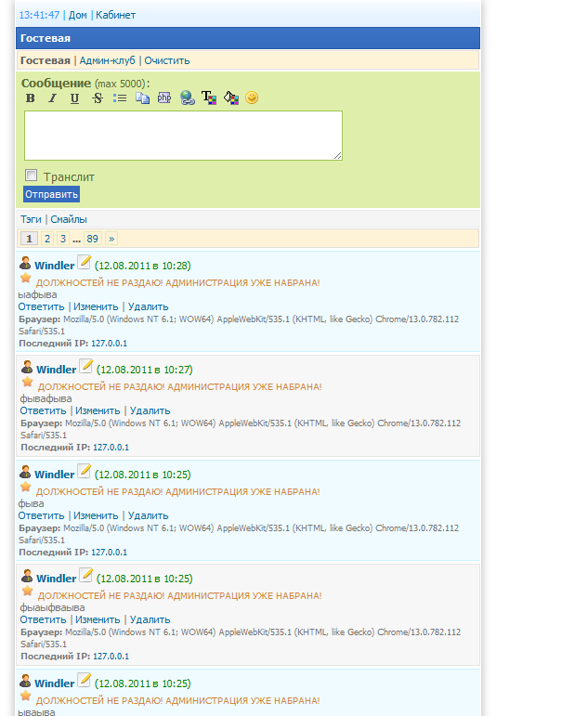Viewport: 588px width, 716px height.
Task: Click the Очистить menu link
Action: point(167,60)
